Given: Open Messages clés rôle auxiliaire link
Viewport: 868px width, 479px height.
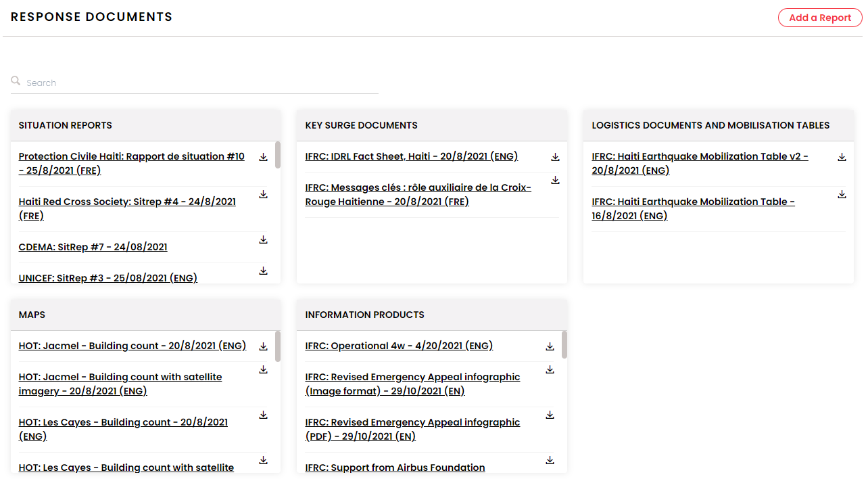Looking at the screenshot, I should pyautogui.click(x=418, y=194).
